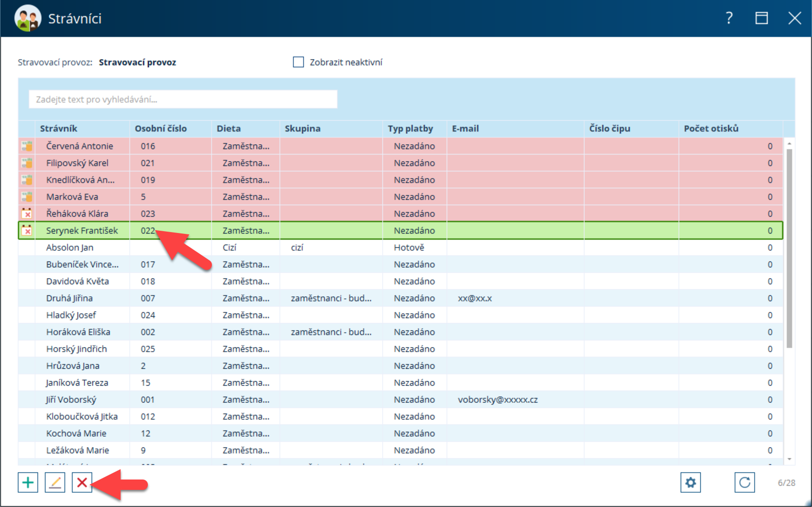The width and height of the screenshot is (812, 507).
Task: Click the refresh list button
Action: [744, 482]
